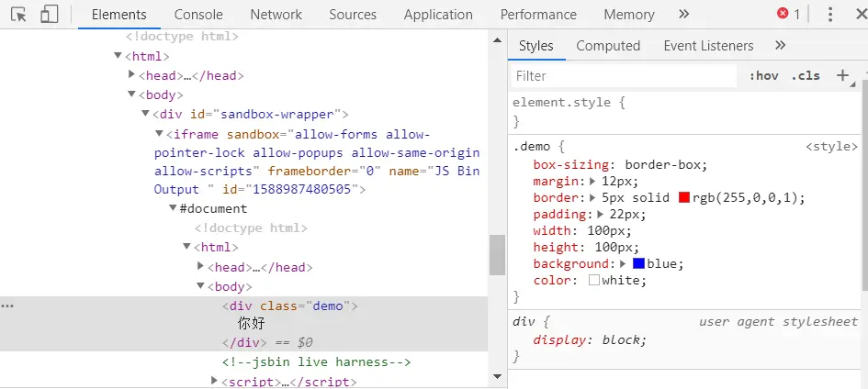This screenshot has width=868, height=389.
Task: Collapse the inner html node
Action: tap(186, 246)
